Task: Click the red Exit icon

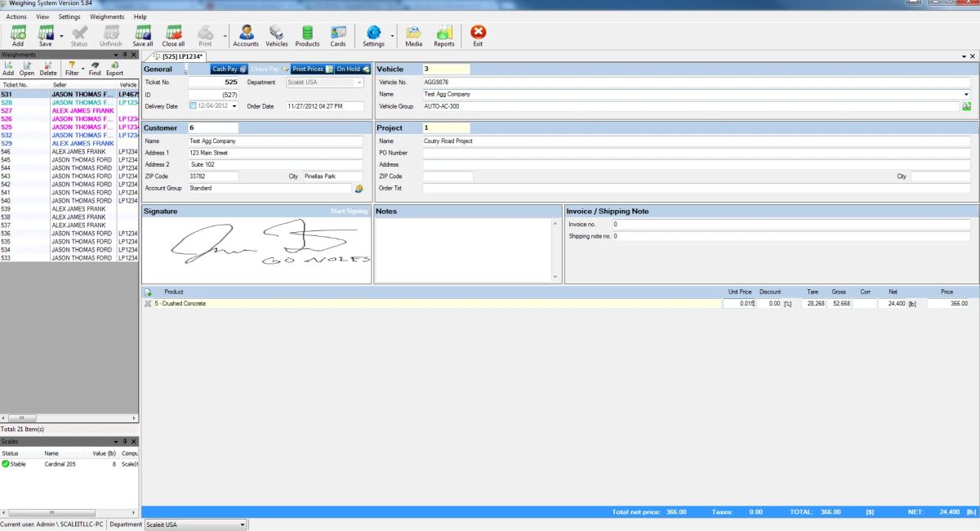Action: [x=479, y=35]
